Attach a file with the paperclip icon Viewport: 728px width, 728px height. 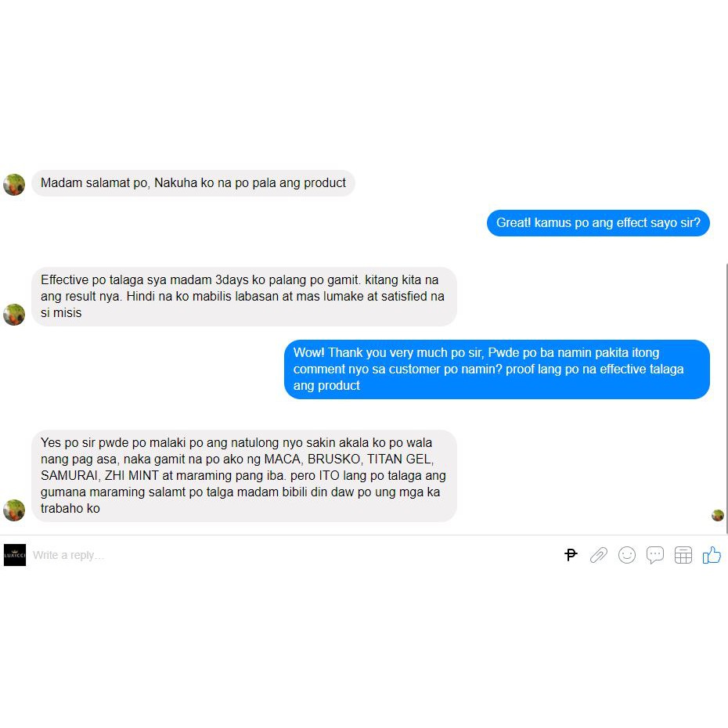(x=599, y=555)
